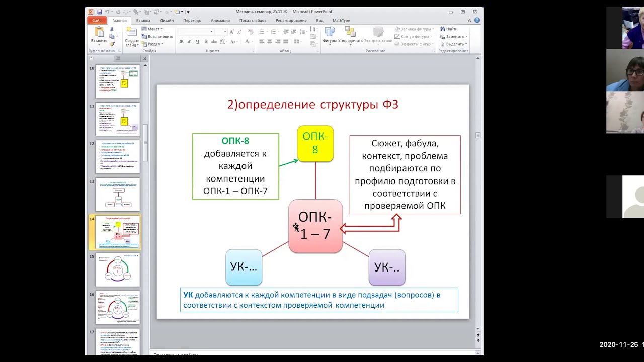644x362 pixels.
Task: Close the slide thumbnails pane
Action: 144,59
